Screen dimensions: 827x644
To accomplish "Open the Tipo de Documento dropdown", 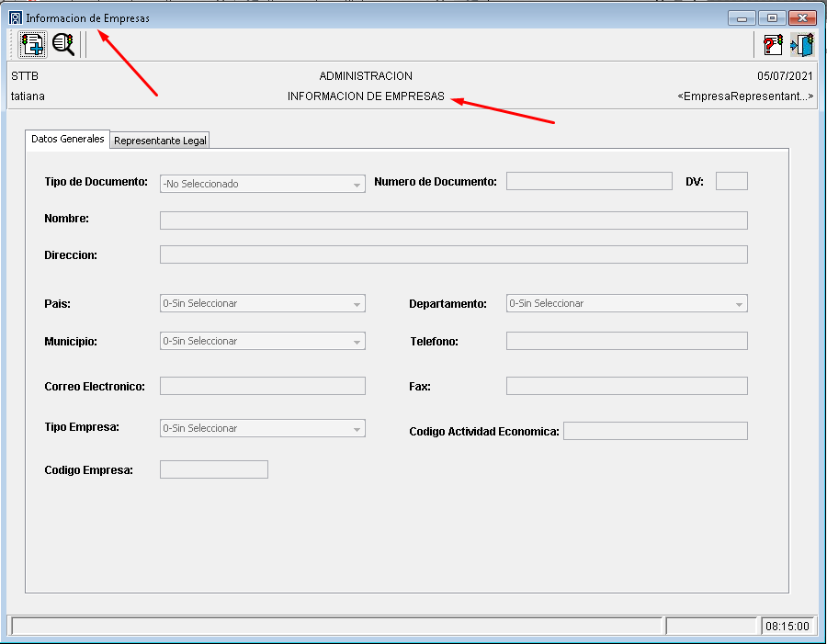I will [263, 184].
